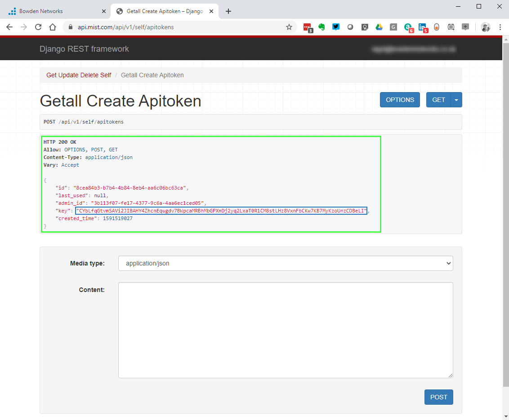Click the HTTP 200 OK status line

[60, 142]
